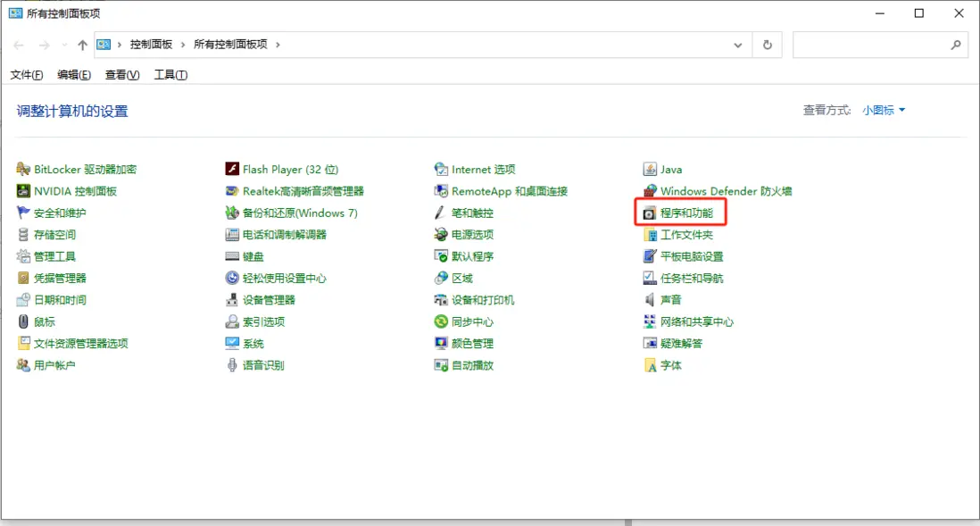Viewport: 980px width, 526px height.
Task: Go up one level with Up arrow
Action: click(82, 45)
